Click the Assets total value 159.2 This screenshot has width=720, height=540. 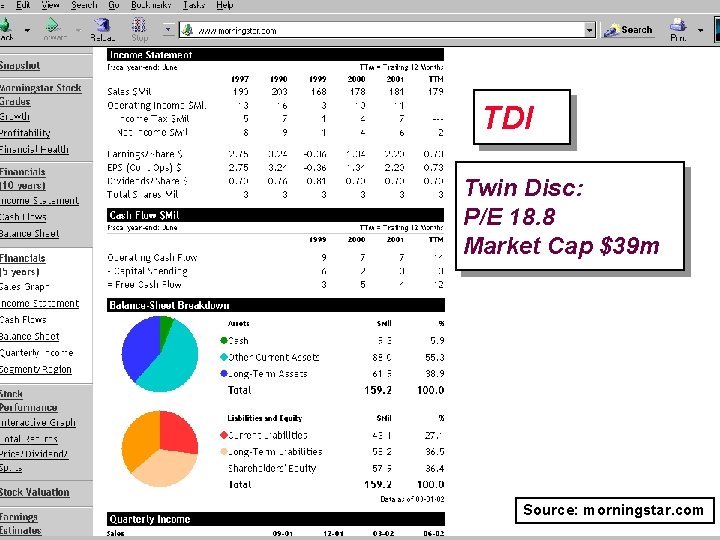pos(378,390)
